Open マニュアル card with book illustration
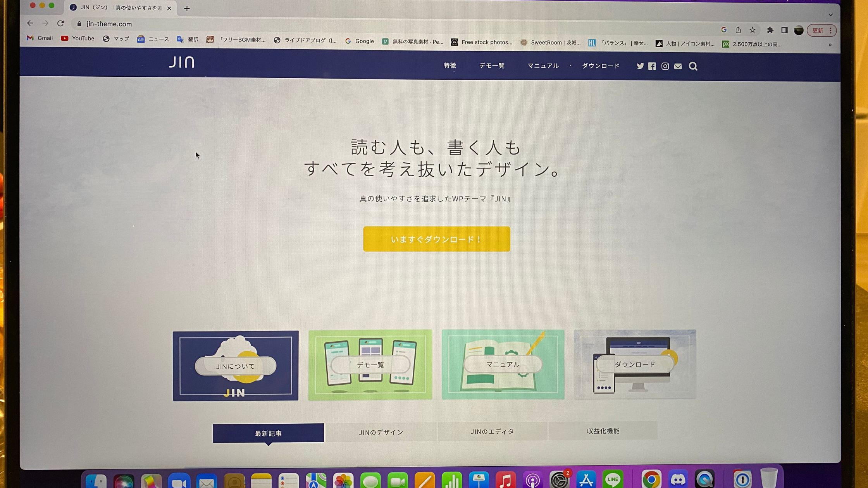868x488 pixels. click(503, 364)
